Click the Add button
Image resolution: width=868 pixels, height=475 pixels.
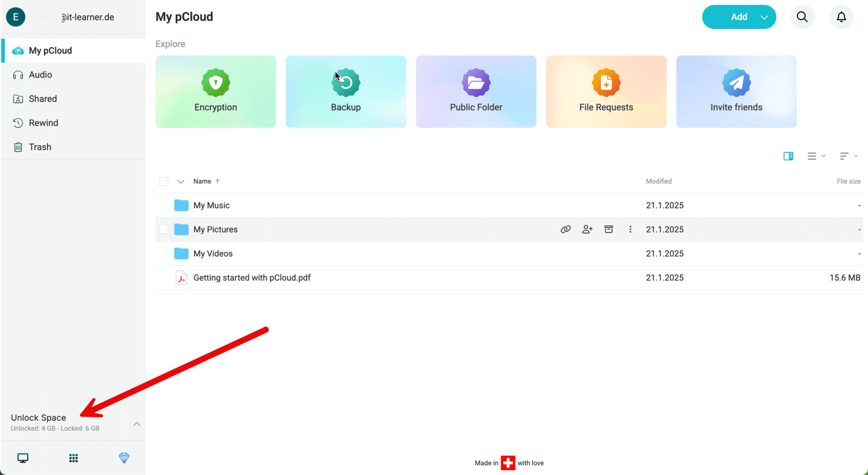pos(739,17)
